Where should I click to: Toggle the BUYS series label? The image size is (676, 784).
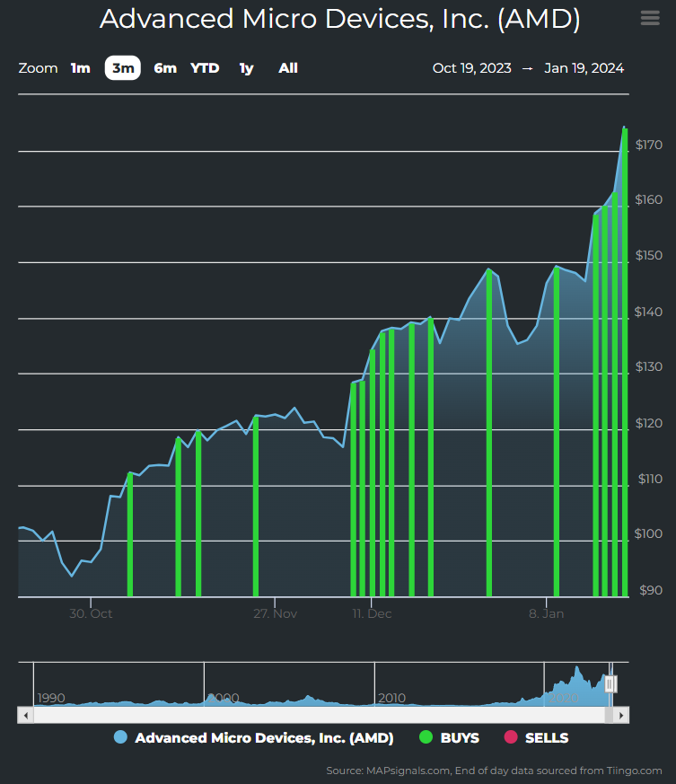pos(460,738)
